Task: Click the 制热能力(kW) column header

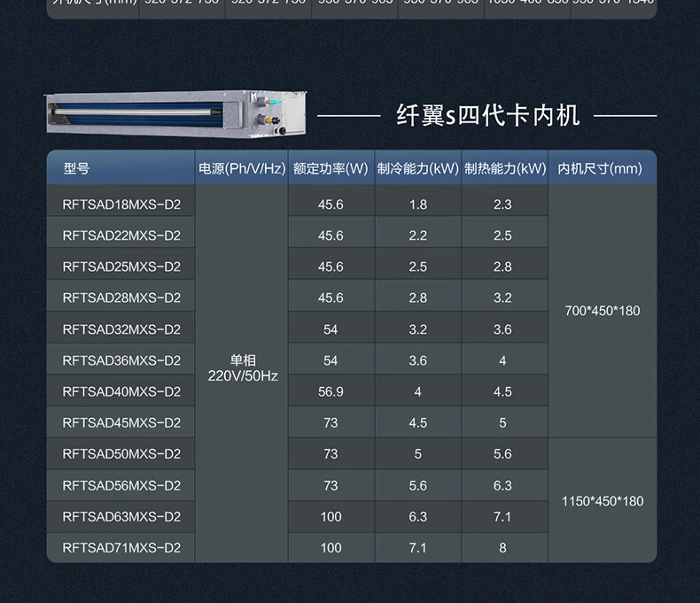Action: pyautogui.click(x=504, y=168)
